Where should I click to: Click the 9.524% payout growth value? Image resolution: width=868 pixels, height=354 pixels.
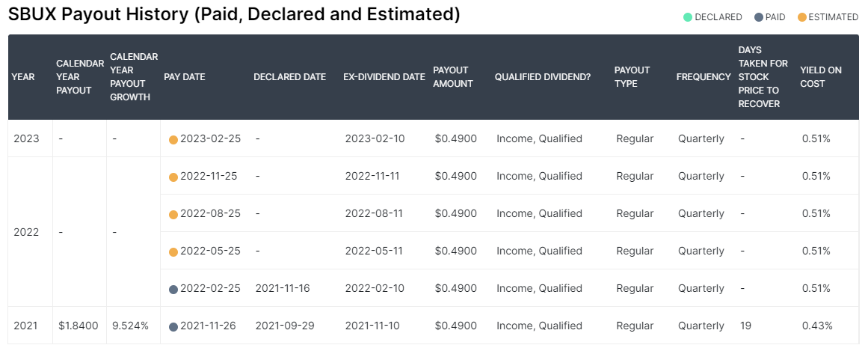pyautogui.click(x=130, y=326)
